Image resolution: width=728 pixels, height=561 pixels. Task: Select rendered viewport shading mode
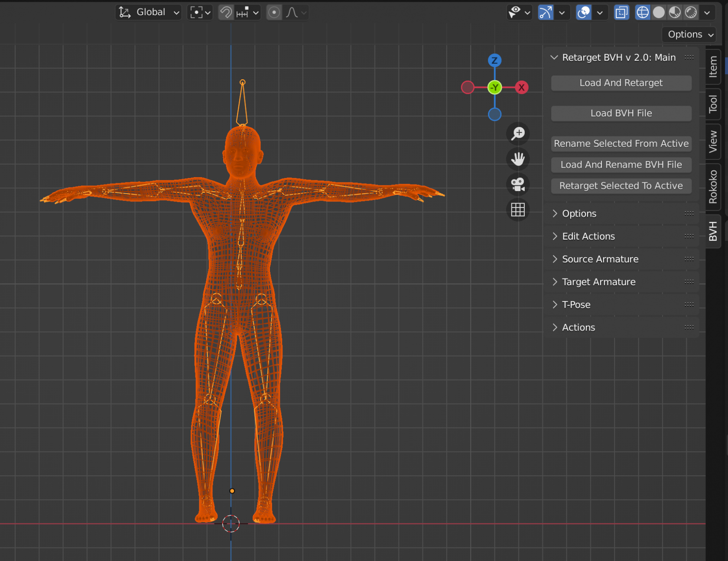tap(691, 13)
